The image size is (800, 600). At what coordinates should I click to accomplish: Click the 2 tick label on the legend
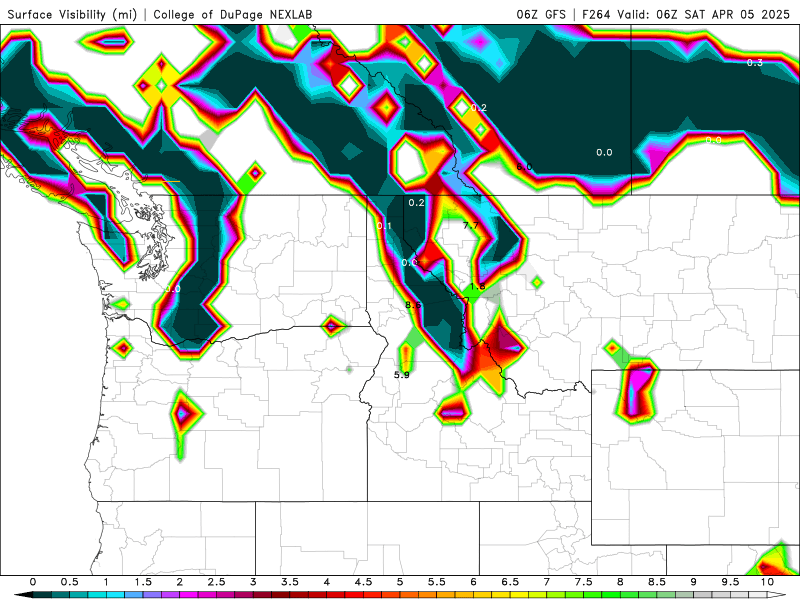click(x=180, y=582)
